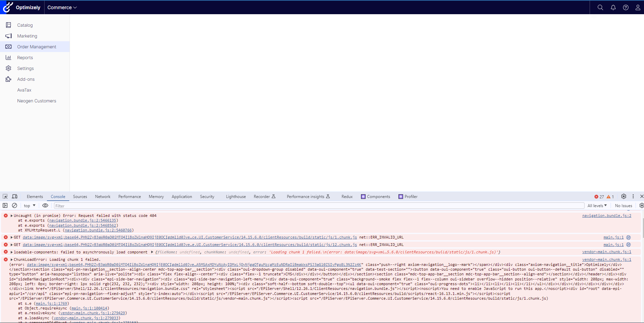Open the help question mark icon

(625, 7)
